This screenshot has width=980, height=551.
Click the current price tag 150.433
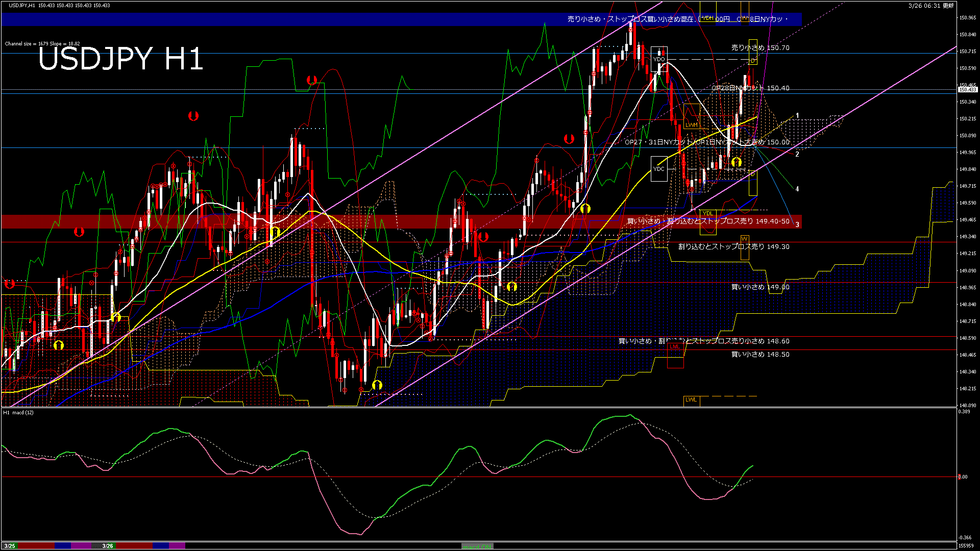(967, 90)
